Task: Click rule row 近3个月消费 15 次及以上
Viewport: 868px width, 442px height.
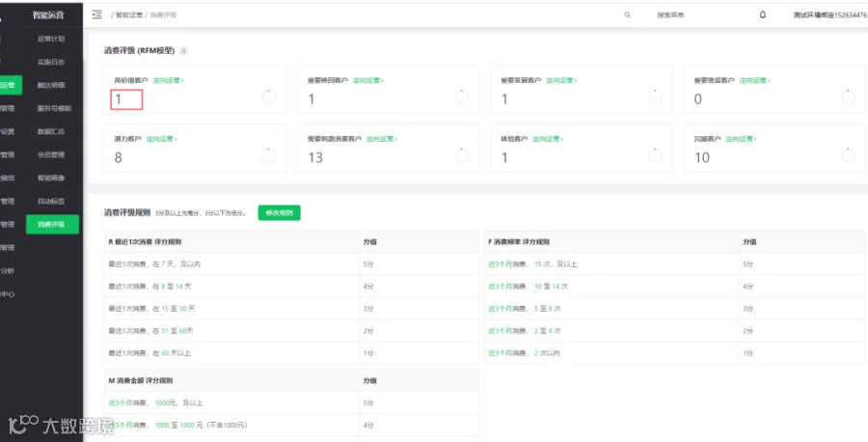Action: (x=675, y=264)
